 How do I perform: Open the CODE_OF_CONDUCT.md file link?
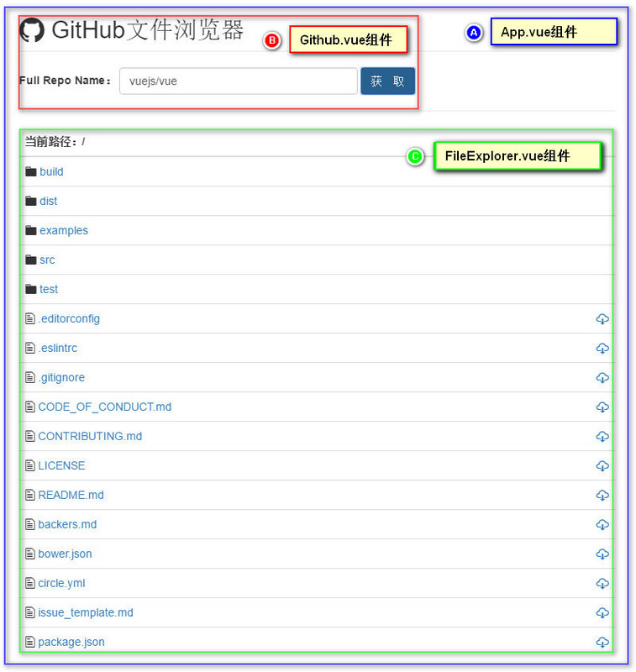pyautogui.click(x=105, y=407)
